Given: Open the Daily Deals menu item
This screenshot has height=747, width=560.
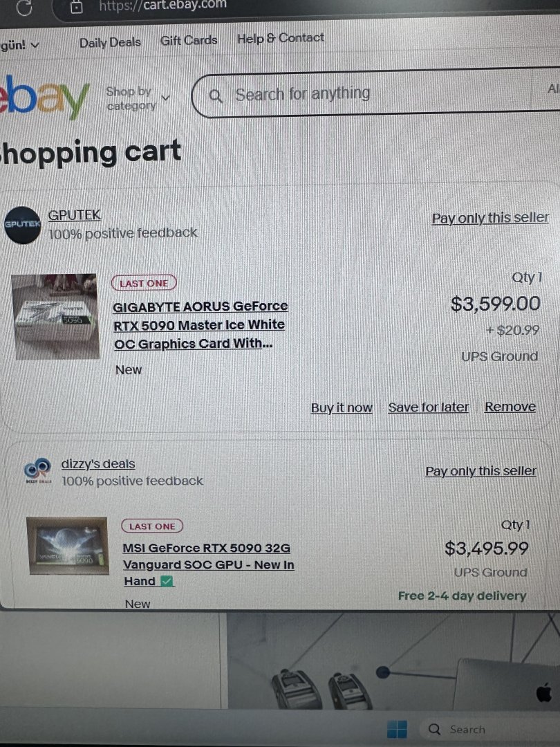Looking at the screenshot, I should (109, 43).
